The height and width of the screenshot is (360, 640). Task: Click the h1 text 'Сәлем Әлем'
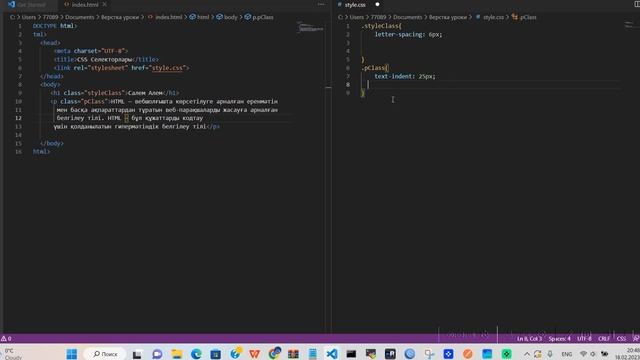(x=145, y=93)
